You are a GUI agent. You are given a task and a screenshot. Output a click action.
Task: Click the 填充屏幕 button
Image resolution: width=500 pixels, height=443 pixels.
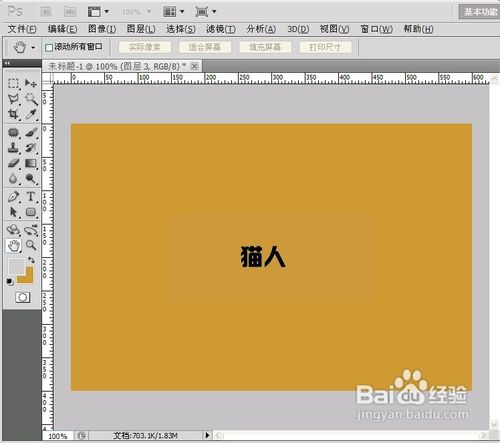click(x=265, y=47)
